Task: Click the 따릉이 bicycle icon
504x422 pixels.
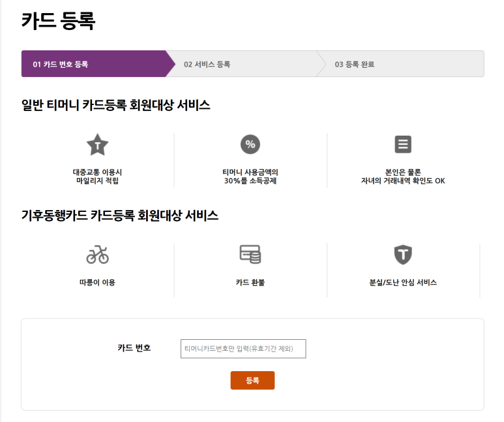Action: coord(97,254)
